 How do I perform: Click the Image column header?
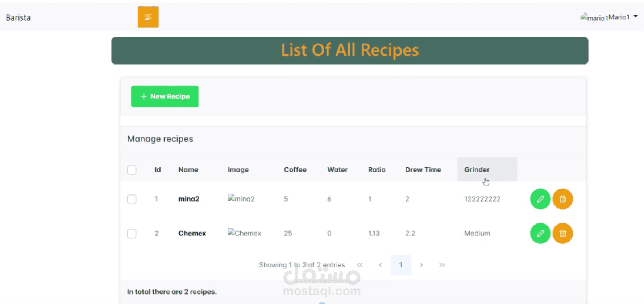click(238, 169)
